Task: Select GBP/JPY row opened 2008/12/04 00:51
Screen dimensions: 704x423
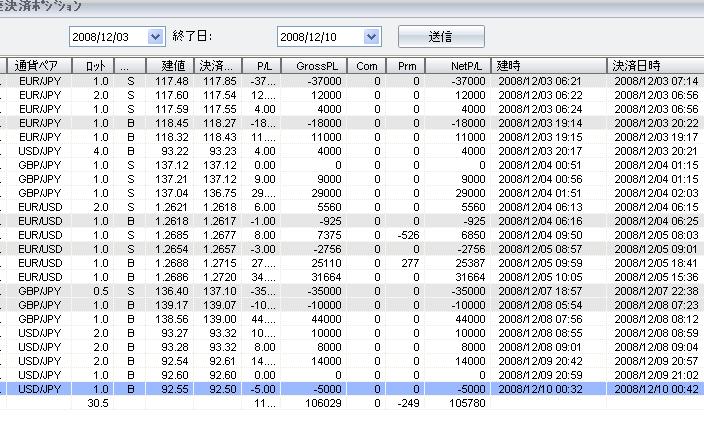Action: click(352, 165)
